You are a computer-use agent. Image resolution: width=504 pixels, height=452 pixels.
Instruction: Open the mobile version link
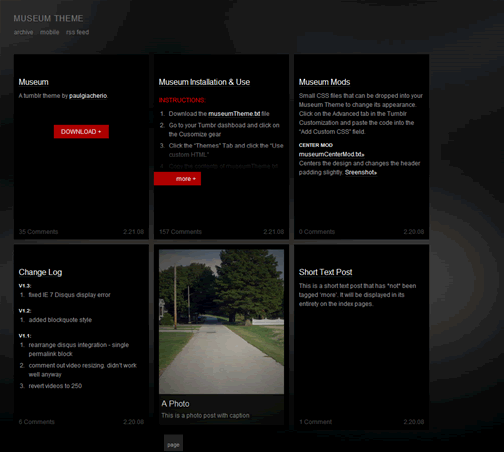pos(50,32)
